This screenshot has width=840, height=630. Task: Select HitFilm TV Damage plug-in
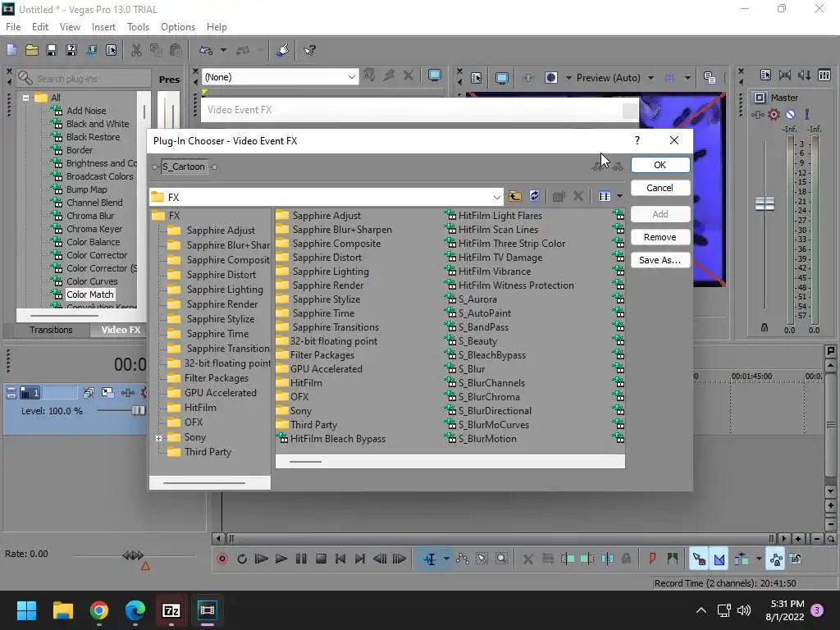pyautogui.click(x=500, y=258)
